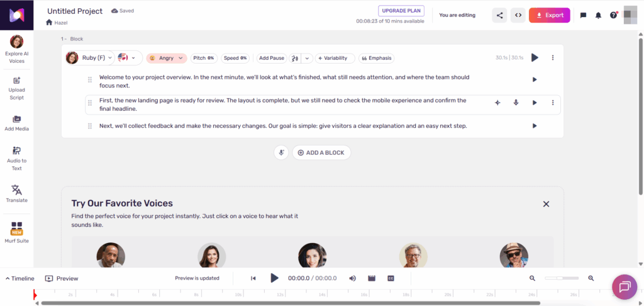644x306 pixels.
Task: Open the comments icon
Action: 583,15
